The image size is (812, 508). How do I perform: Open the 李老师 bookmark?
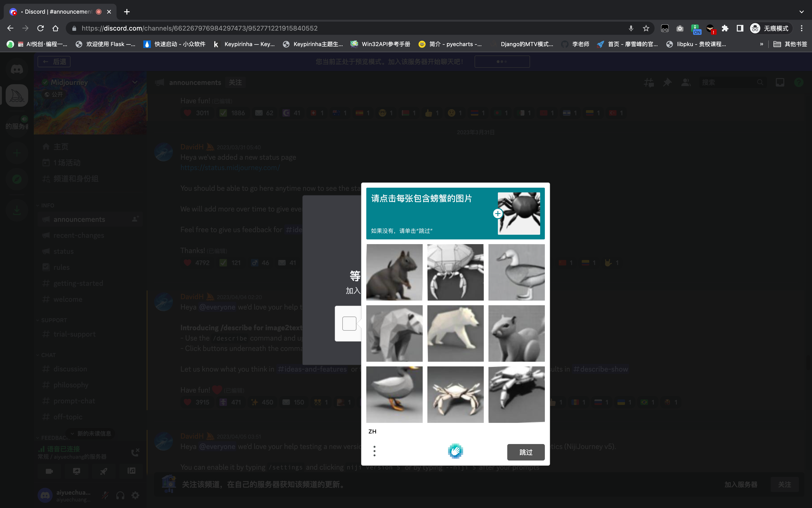click(575, 44)
